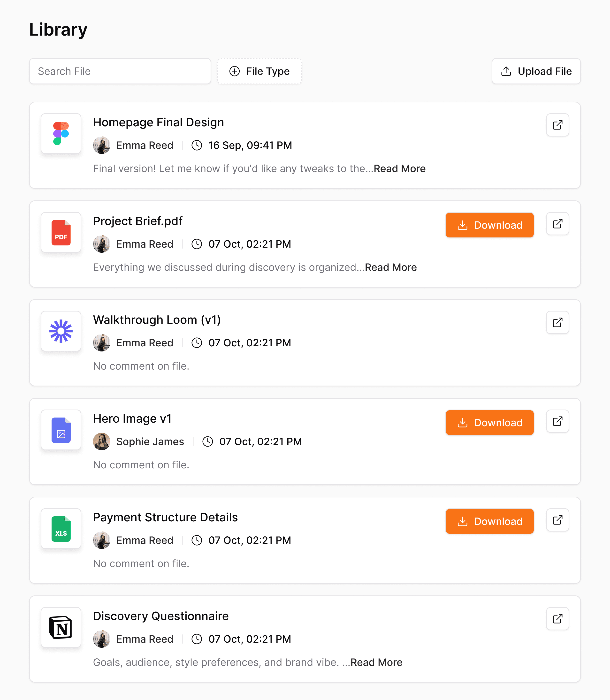This screenshot has height=700, width=610.
Task: Open Walkthrough Loom external link icon
Action: [557, 322]
